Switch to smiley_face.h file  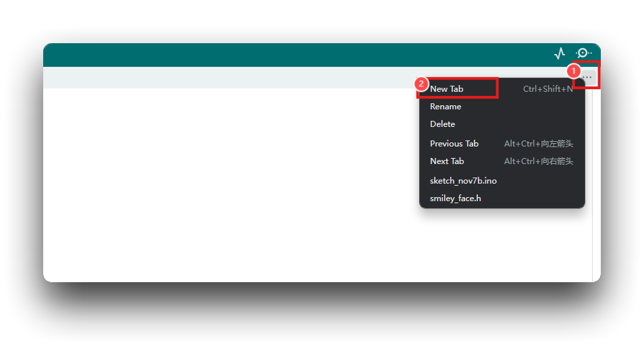[x=502, y=198]
